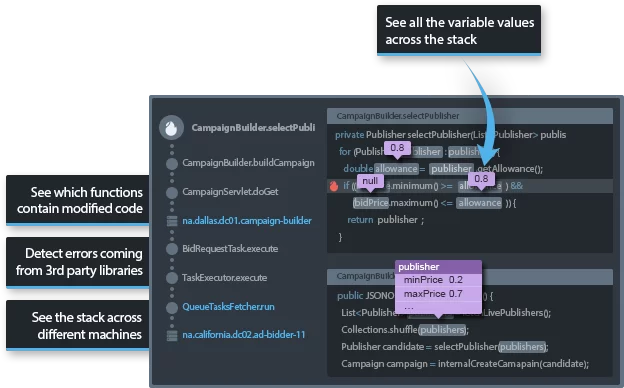Click the circle node next to CampaignServlet.doGet
The height and width of the screenshot is (388, 624).
(x=172, y=193)
